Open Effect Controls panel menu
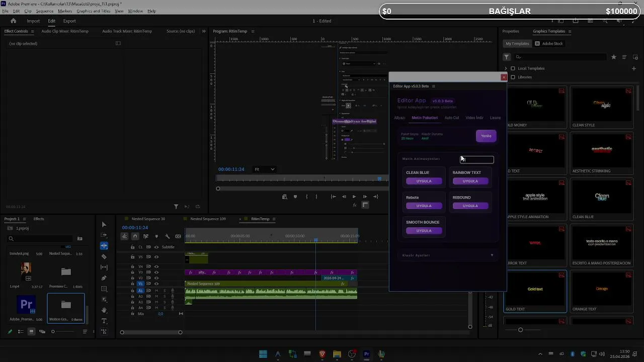This screenshot has height=362, width=644. (x=33, y=31)
